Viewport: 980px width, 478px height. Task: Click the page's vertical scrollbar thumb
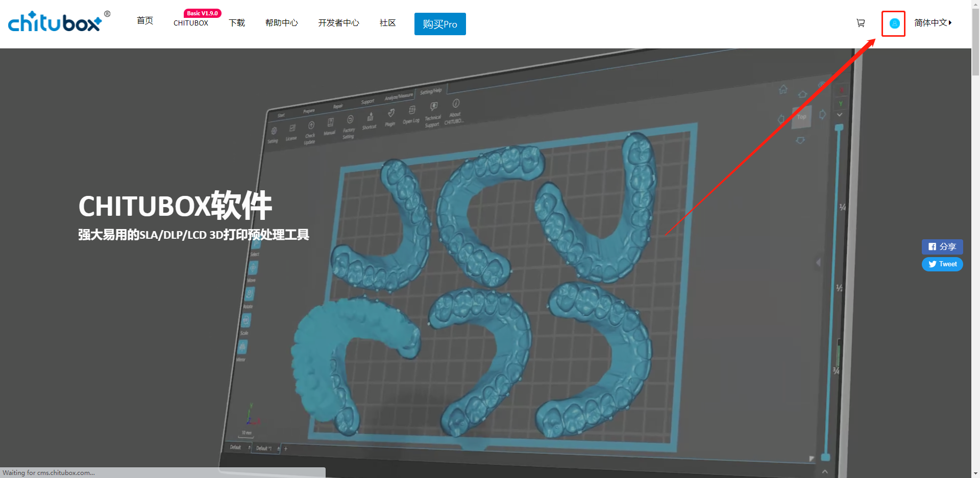(x=975, y=43)
